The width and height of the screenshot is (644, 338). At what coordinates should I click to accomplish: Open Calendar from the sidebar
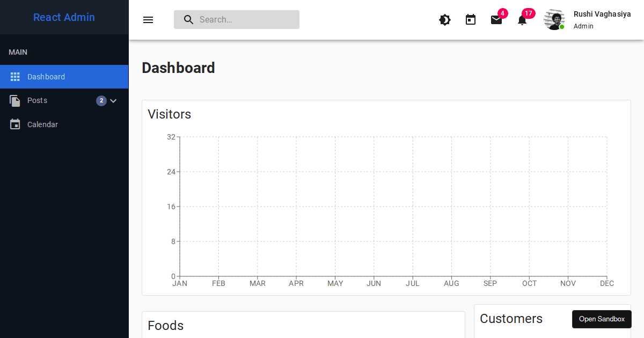(64, 124)
